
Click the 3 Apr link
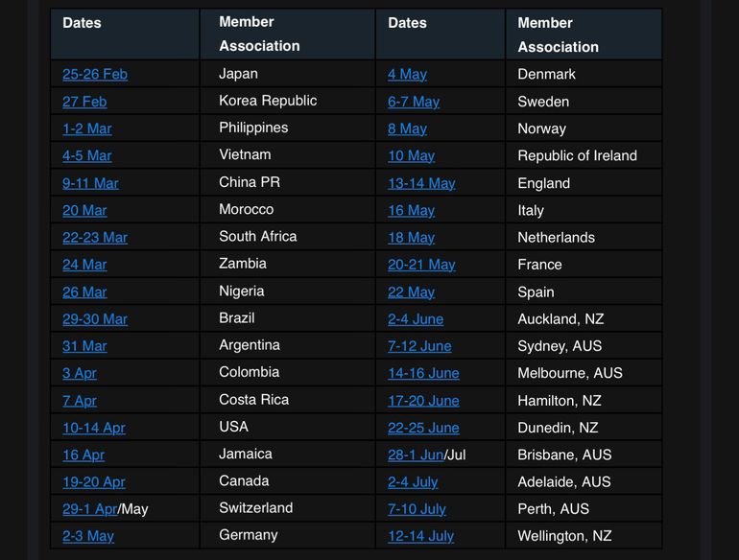tap(80, 373)
